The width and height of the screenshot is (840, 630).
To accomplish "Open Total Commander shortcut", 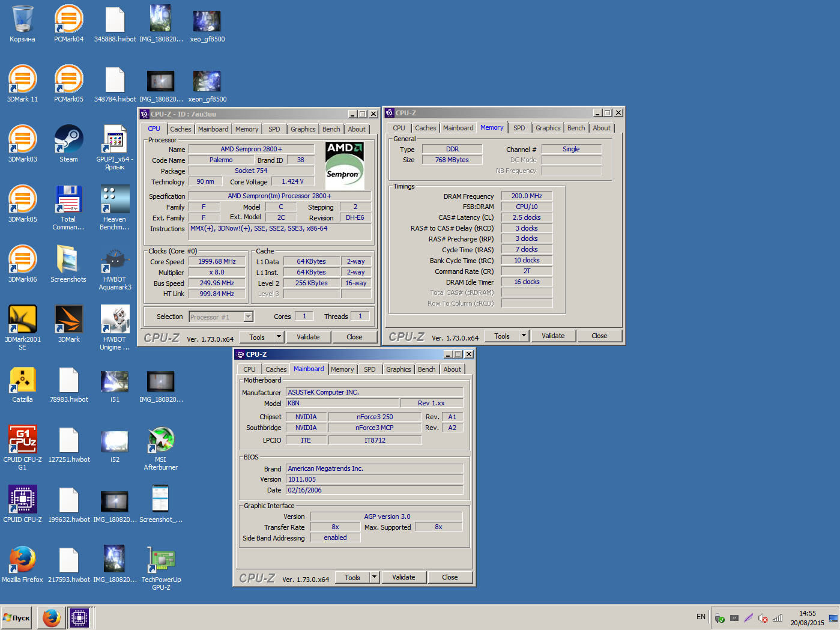I will (68, 208).
